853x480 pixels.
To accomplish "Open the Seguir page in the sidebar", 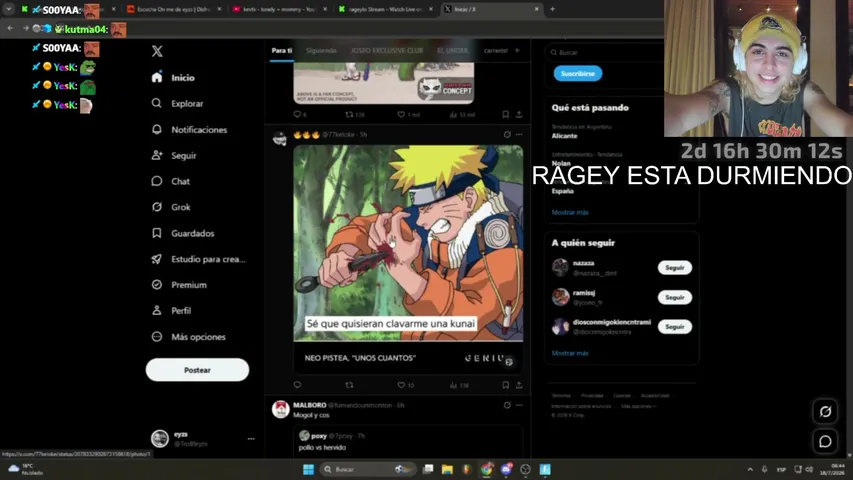I will click(174, 156).
